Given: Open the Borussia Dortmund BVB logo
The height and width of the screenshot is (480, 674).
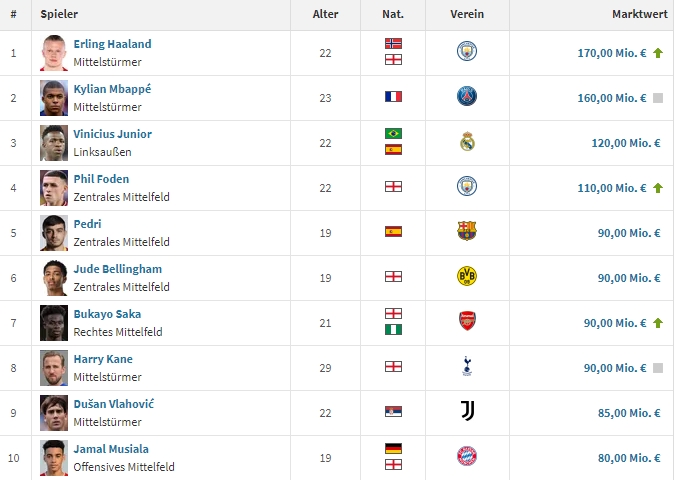Looking at the screenshot, I should click(x=467, y=276).
